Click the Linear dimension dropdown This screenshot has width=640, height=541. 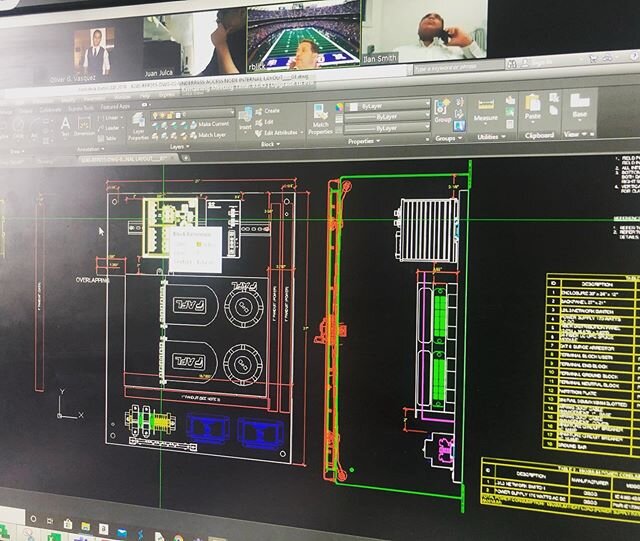(x=111, y=118)
